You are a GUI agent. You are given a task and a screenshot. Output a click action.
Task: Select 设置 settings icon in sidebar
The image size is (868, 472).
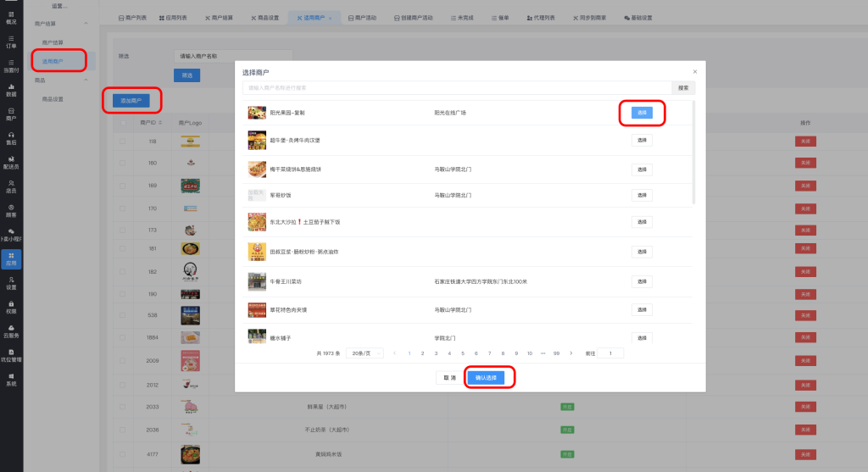[11, 283]
